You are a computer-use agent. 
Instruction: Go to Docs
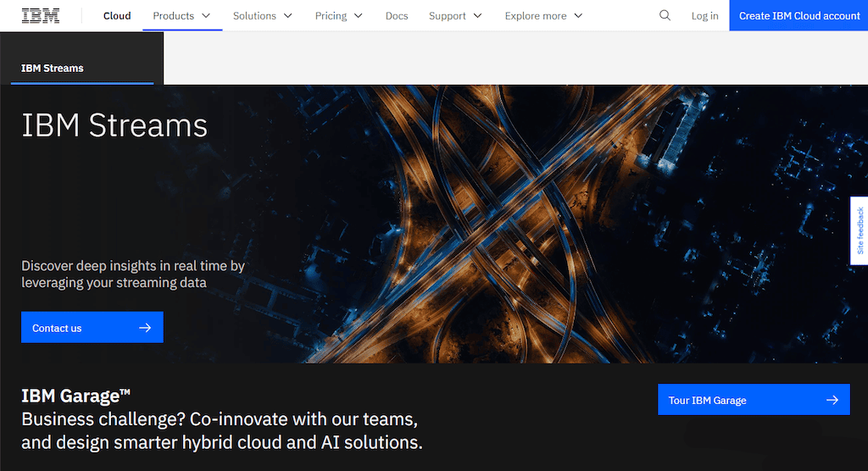coord(397,16)
